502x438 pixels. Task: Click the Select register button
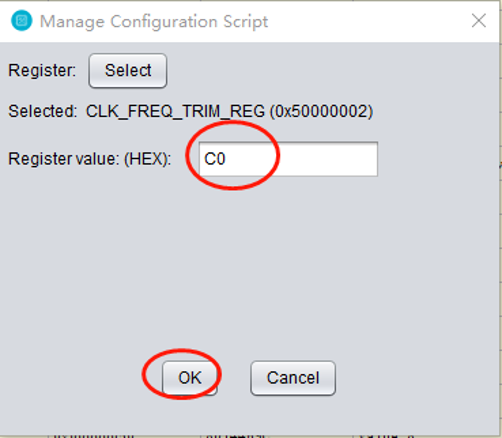point(128,71)
